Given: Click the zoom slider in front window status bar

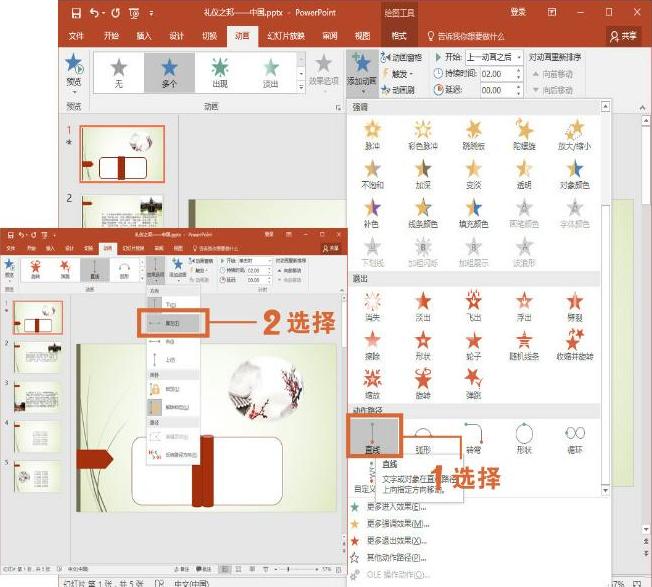Looking at the screenshot, I should coord(298,569).
